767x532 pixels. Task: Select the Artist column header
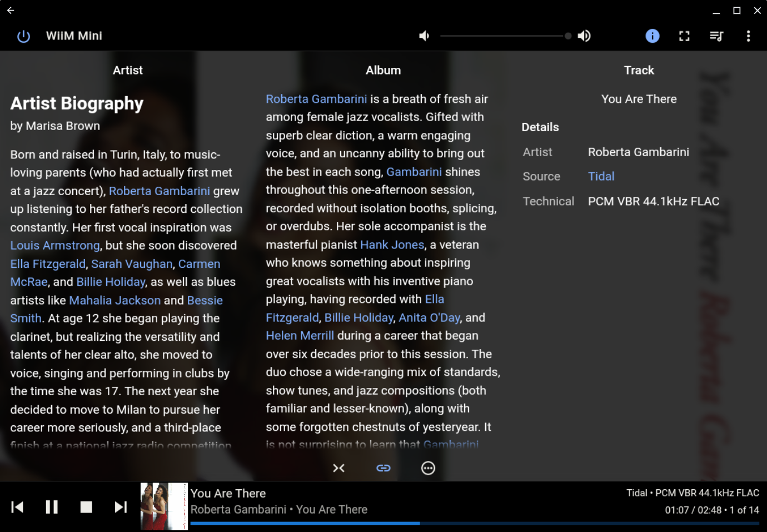128,70
